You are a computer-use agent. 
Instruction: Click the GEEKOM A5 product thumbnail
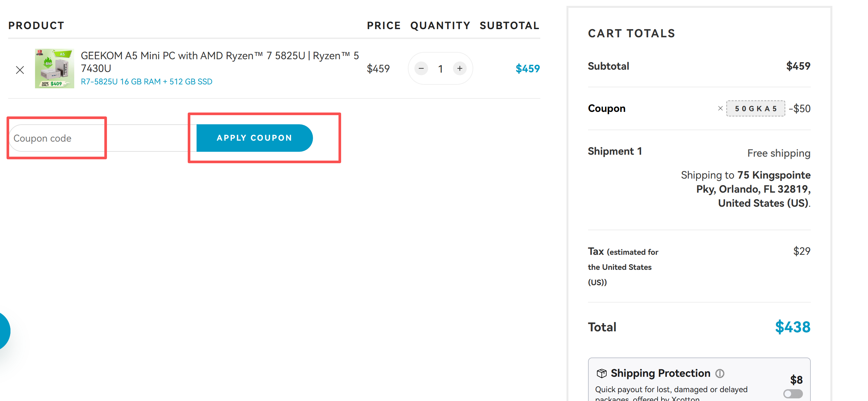(55, 69)
